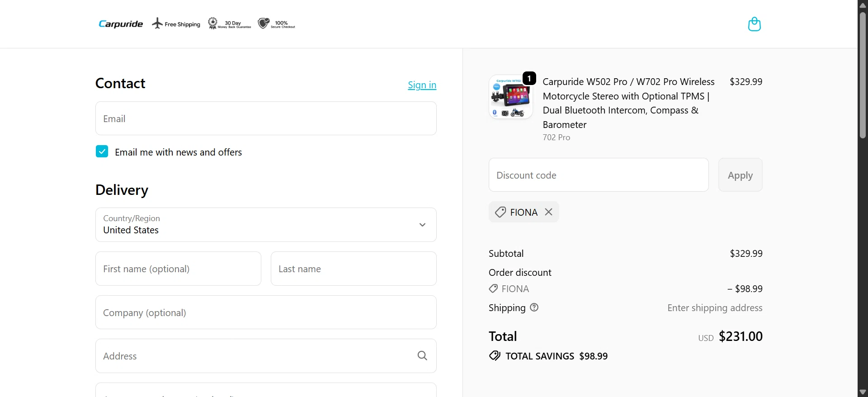The height and width of the screenshot is (397, 868).
Task: Remove the FIONA discount code
Action: 548,212
